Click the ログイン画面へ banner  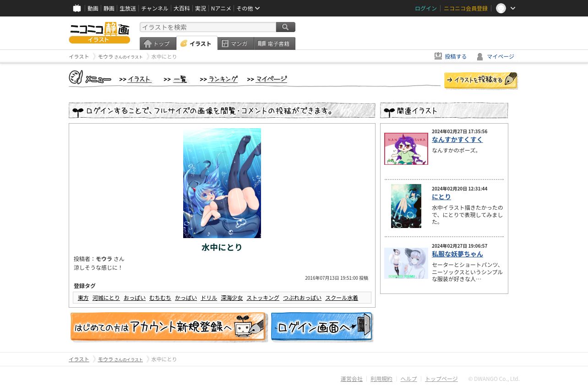322,327
